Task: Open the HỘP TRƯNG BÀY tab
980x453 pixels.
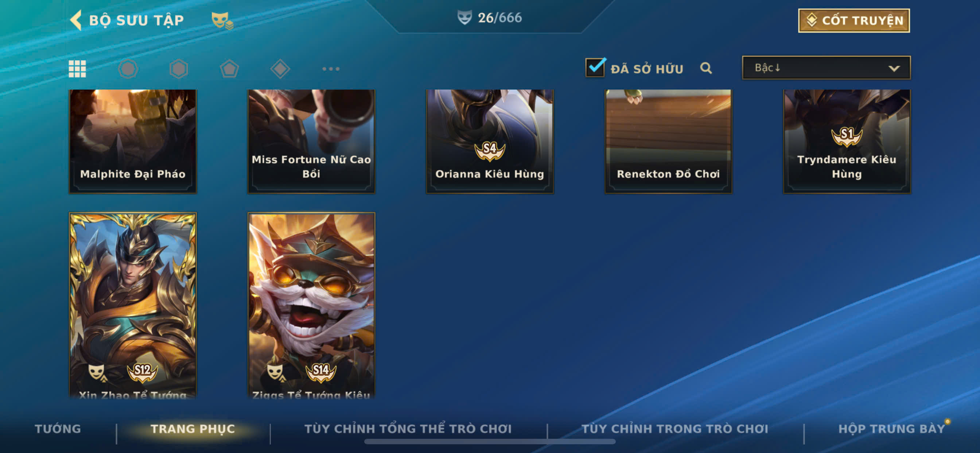Action: 891,429
